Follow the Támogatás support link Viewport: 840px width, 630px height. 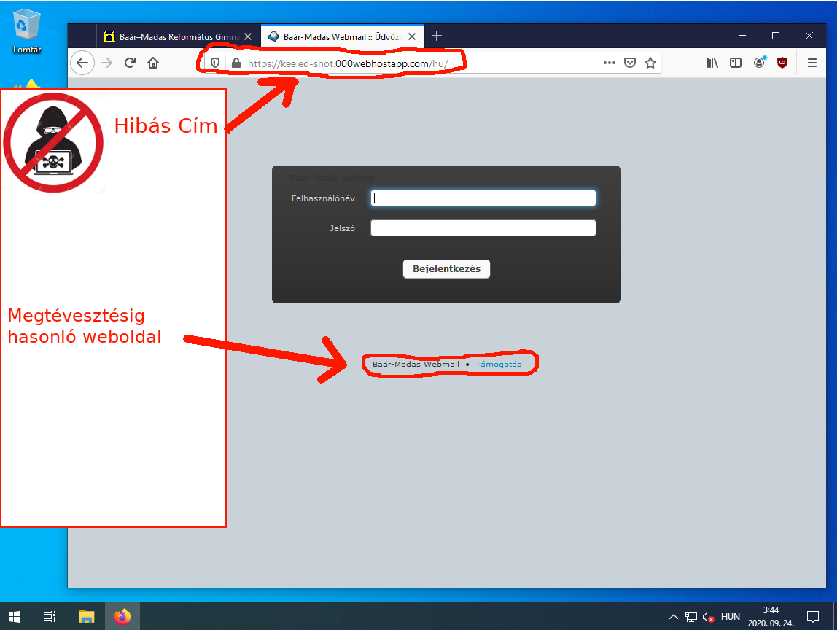pyautogui.click(x=498, y=365)
